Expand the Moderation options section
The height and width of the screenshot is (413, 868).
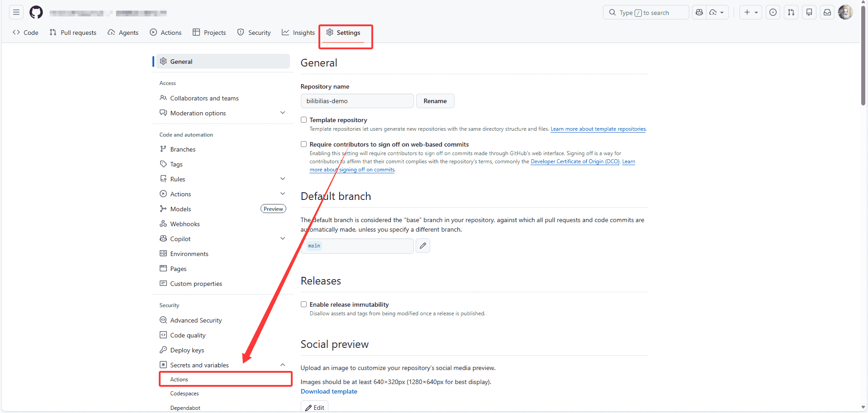tap(283, 113)
